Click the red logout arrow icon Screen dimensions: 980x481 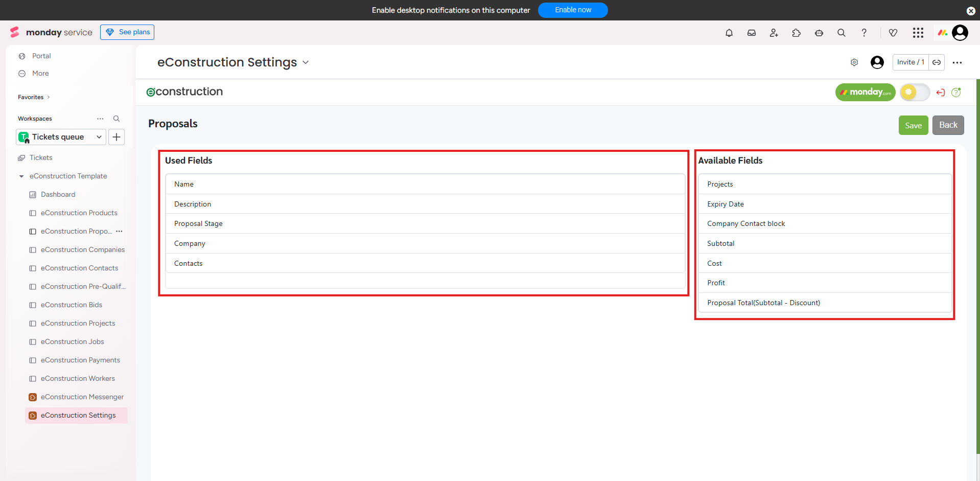(x=941, y=93)
